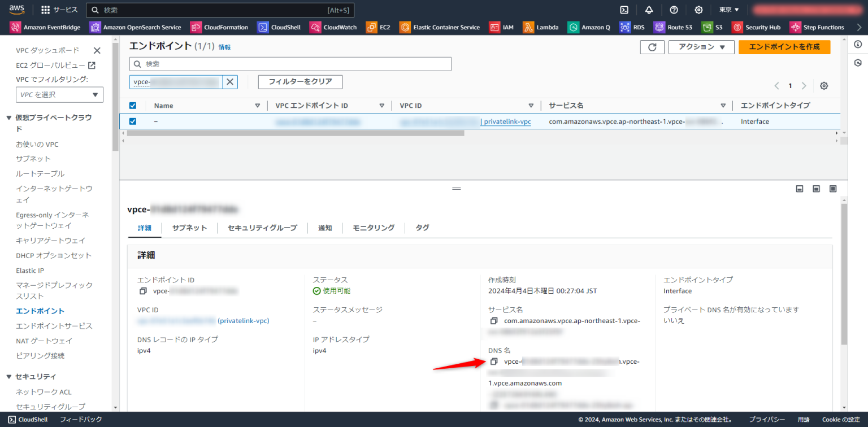This screenshot has height=427, width=868.
Task: Open the notifications bell
Action: [649, 10]
